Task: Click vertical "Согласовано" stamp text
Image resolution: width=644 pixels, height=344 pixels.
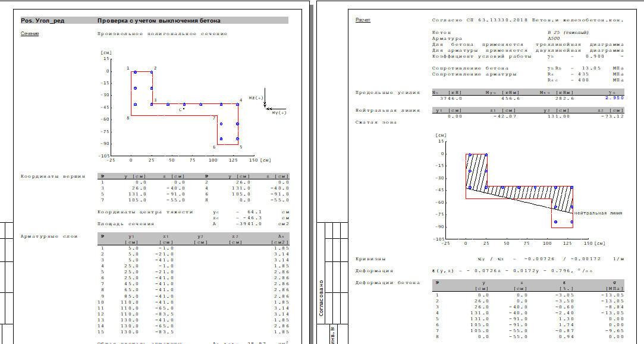Action: tap(322, 298)
